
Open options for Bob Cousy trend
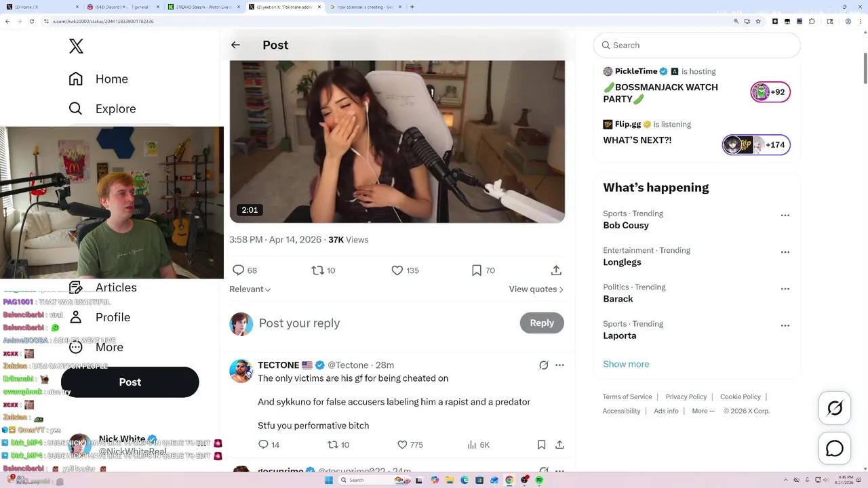pos(785,216)
